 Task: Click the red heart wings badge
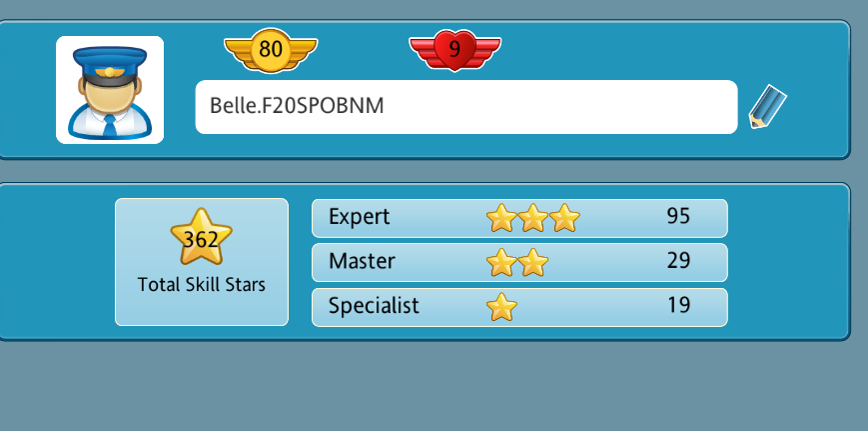click(455, 50)
